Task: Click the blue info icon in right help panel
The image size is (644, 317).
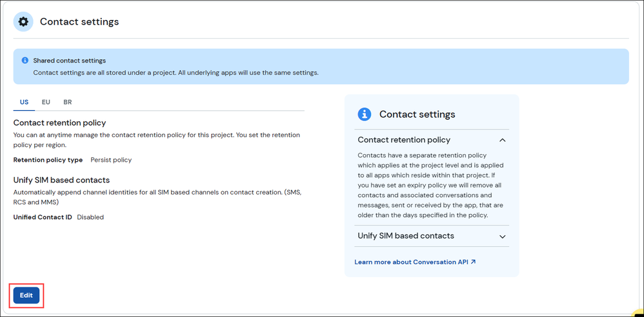Action: (365, 114)
